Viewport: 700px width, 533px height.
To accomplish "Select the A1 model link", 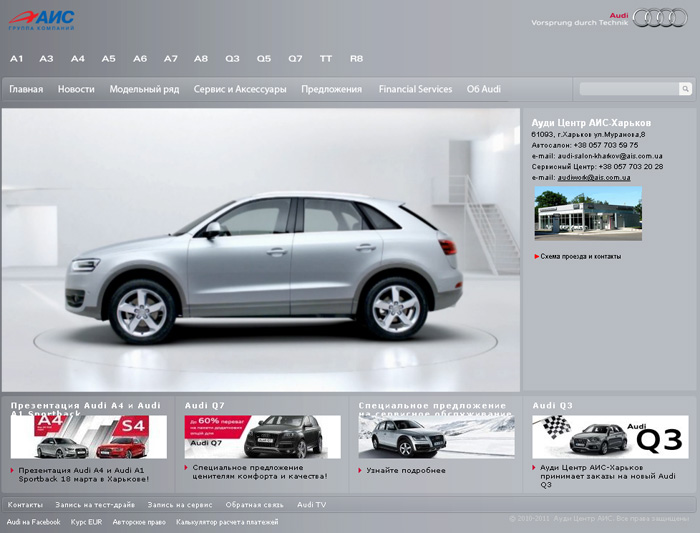I will click(x=17, y=58).
